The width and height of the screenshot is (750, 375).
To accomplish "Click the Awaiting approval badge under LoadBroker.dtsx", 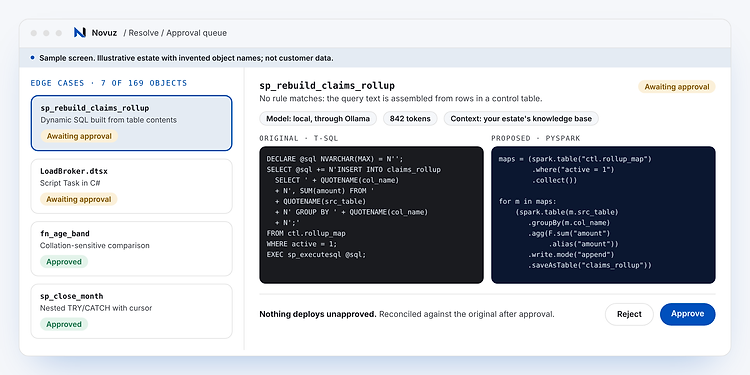I will pyautogui.click(x=79, y=199).
